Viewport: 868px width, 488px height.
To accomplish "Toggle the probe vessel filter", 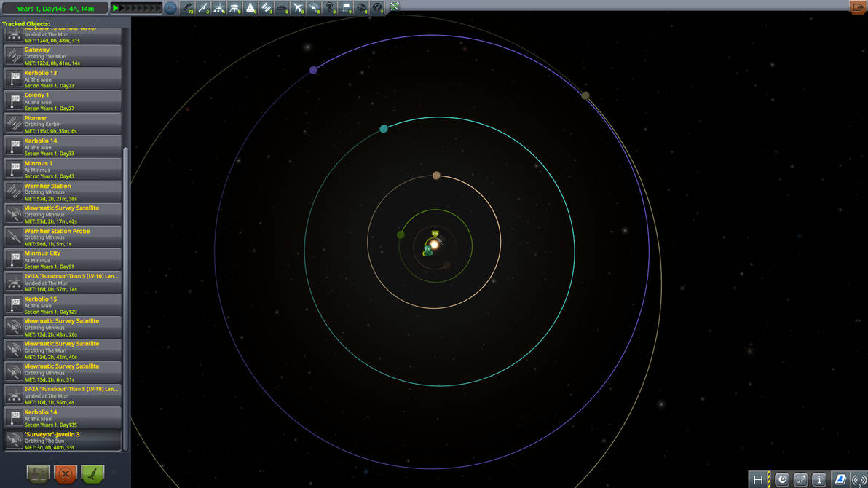I will [203, 8].
